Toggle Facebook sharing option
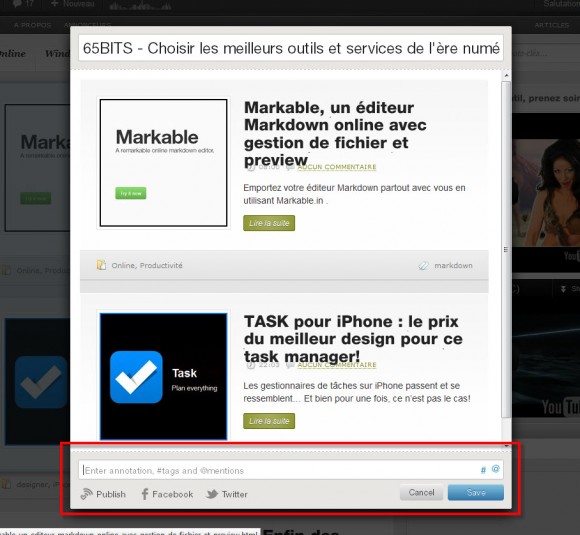The image size is (580, 535). pyautogui.click(x=167, y=494)
